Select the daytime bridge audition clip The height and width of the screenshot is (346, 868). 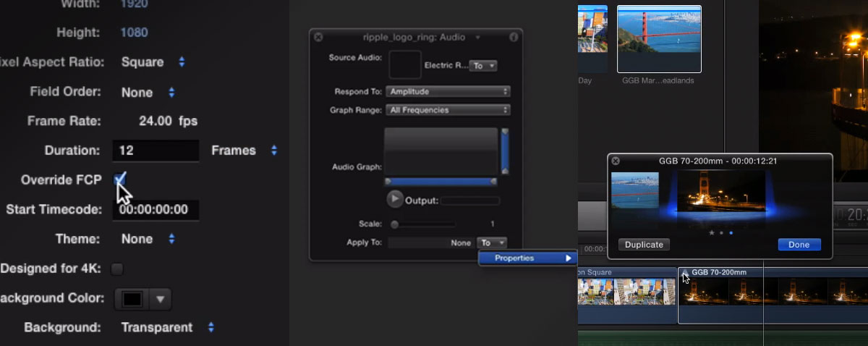(x=635, y=190)
